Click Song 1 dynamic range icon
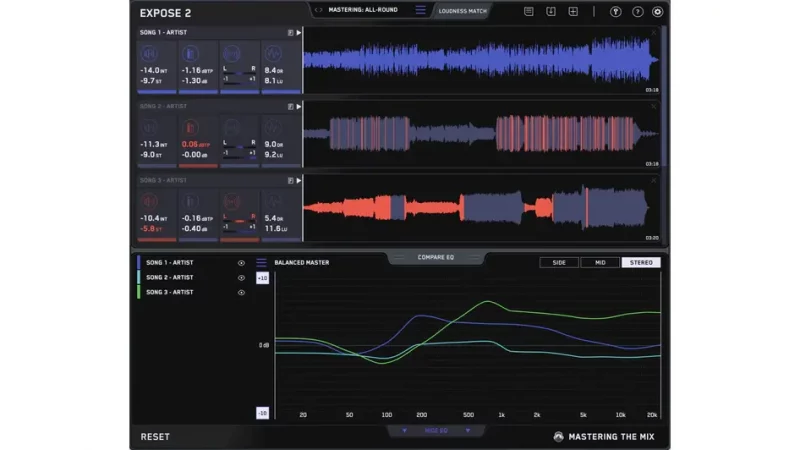The height and width of the screenshot is (450, 800). coord(273,54)
